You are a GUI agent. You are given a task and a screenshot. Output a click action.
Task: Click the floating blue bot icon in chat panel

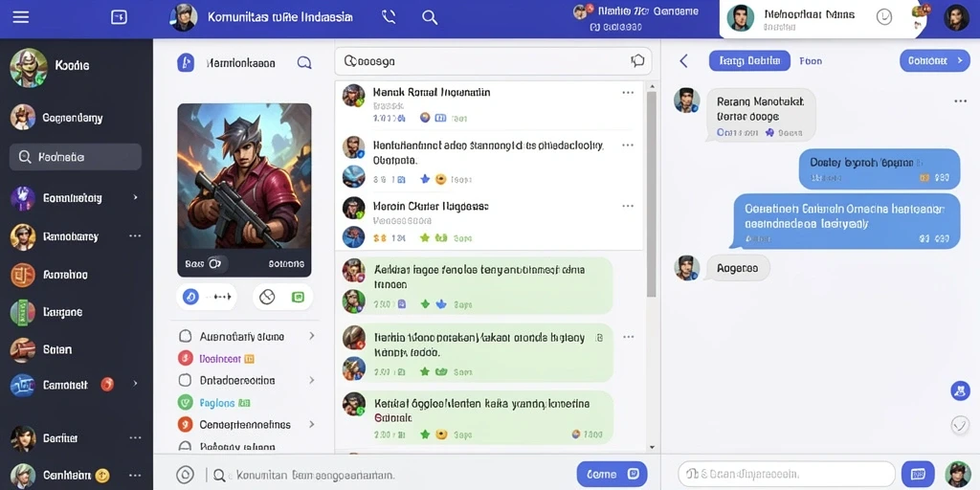(960, 390)
